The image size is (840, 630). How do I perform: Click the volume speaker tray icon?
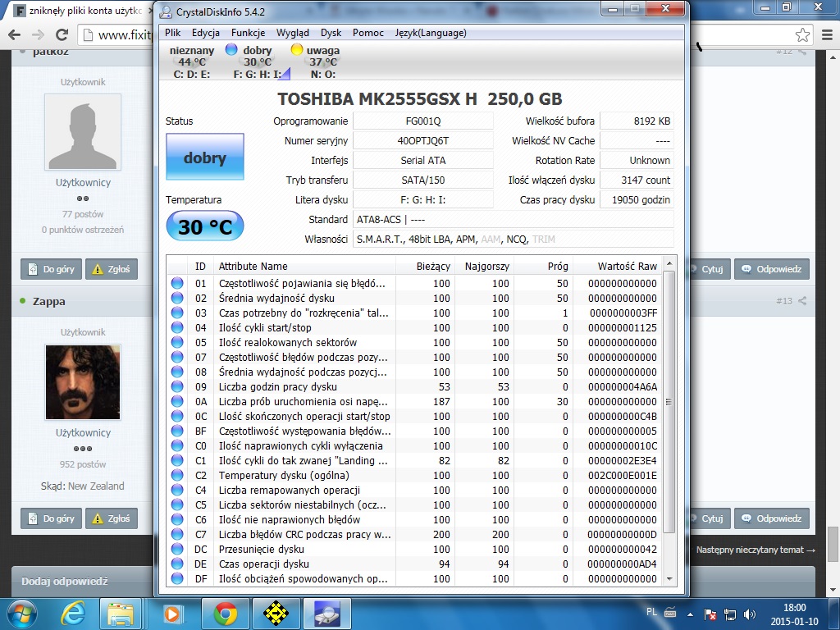(x=750, y=614)
